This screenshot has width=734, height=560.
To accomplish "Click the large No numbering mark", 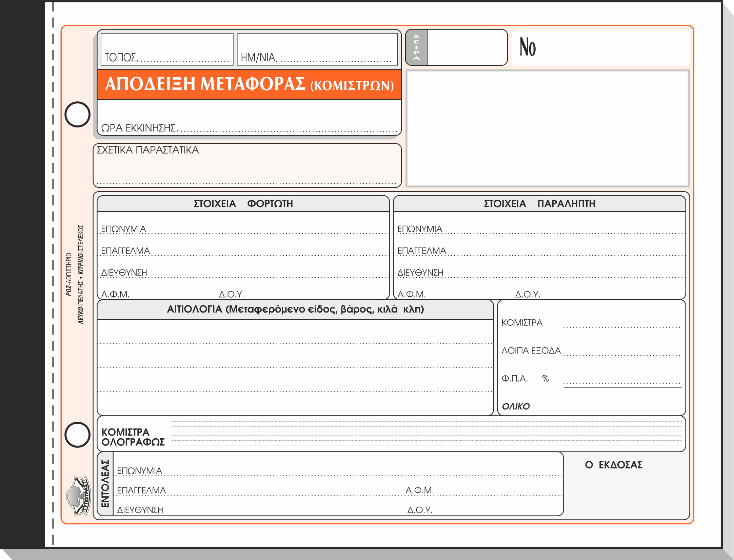I will pyautogui.click(x=528, y=47).
